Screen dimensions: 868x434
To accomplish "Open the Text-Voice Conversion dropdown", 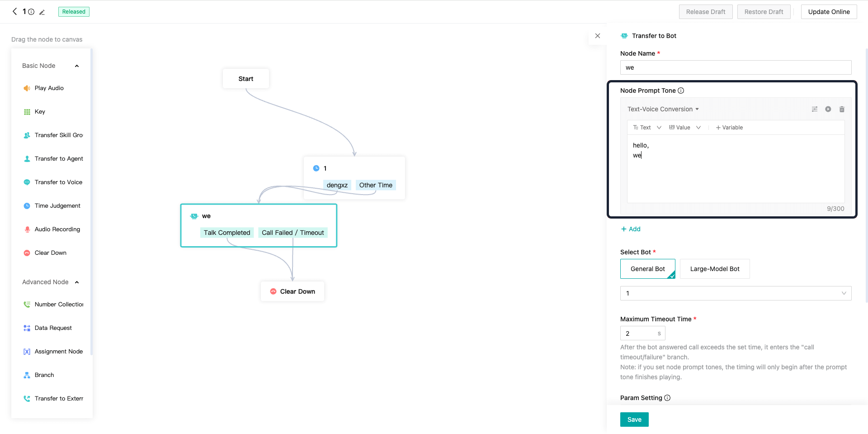I will pyautogui.click(x=663, y=109).
